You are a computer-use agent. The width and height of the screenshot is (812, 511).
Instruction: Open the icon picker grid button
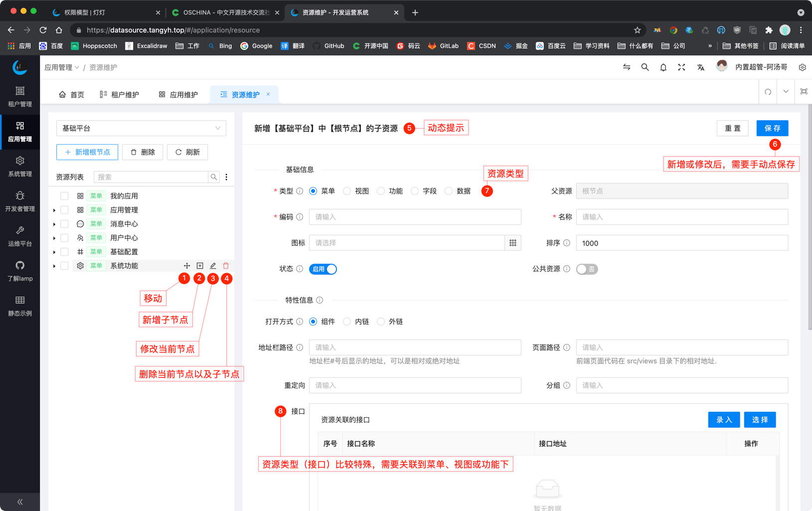coord(512,243)
